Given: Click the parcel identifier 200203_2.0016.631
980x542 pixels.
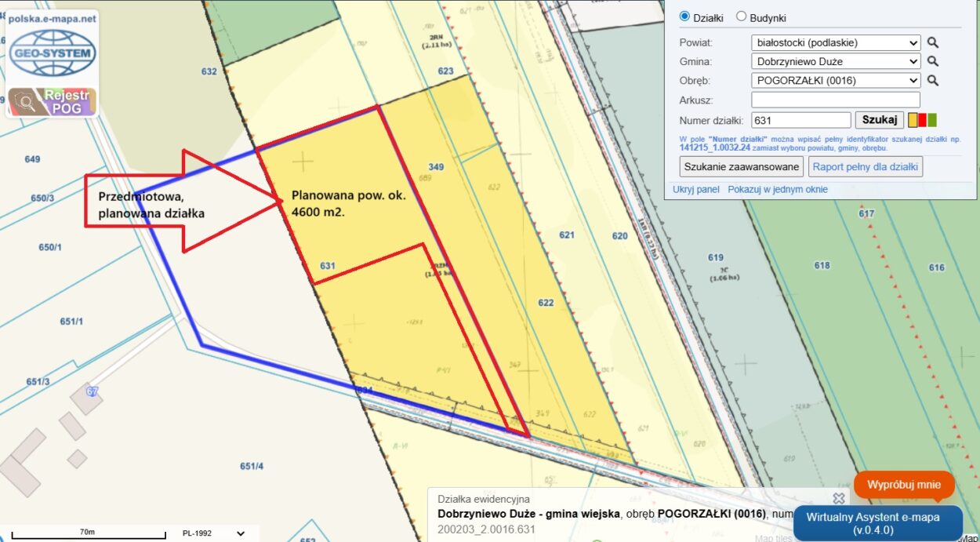Looking at the screenshot, I should point(488,529).
